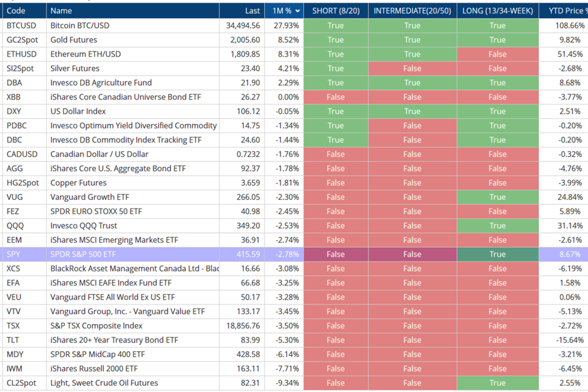Click the YTD Price column header

click(x=565, y=11)
